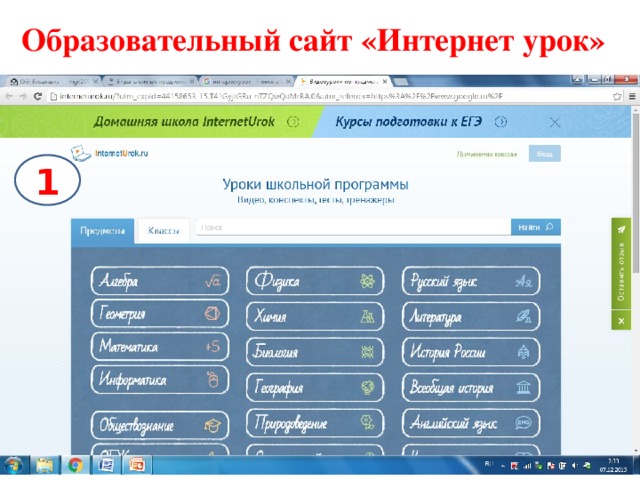Switch to the Классы tab
The width and height of the screenshot is (640, 480).
click(x=164, y=231)
